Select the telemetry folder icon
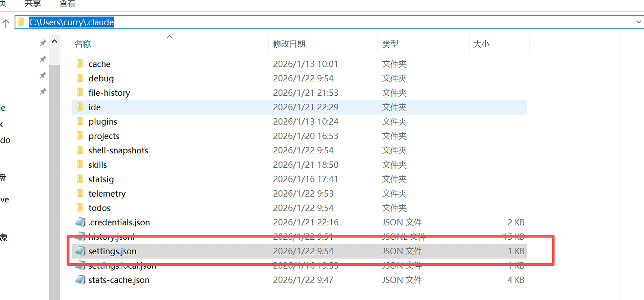Image resolution: width=644 pixels, height=300 pixels. pyautogui.click(x=80, y=193)
